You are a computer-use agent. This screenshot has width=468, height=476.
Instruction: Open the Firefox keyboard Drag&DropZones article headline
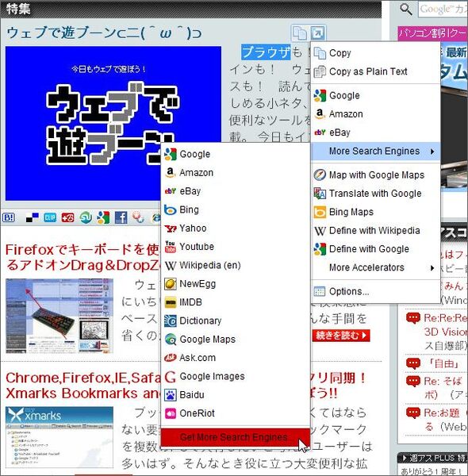coord(82,257)
